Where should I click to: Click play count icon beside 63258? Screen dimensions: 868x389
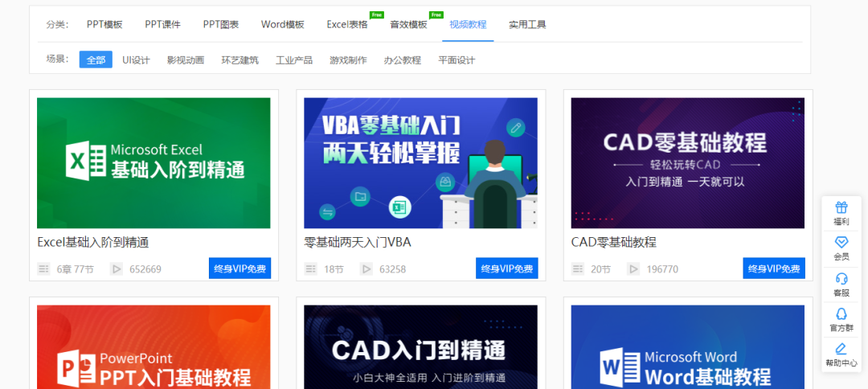click(x=366, y=269)
